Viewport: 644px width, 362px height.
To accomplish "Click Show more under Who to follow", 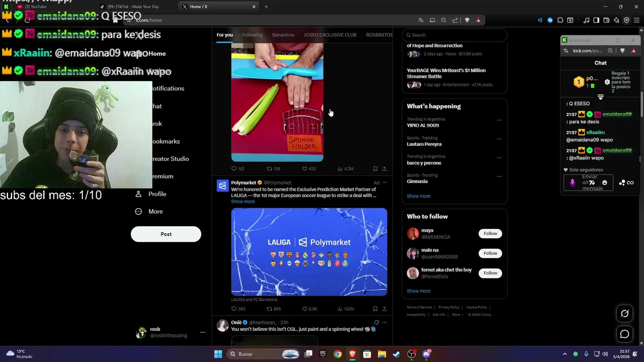I will [419, 291].
